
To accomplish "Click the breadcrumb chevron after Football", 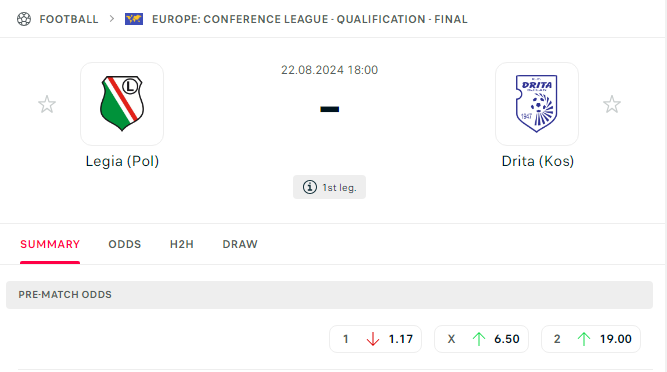I will click(111, 19).
